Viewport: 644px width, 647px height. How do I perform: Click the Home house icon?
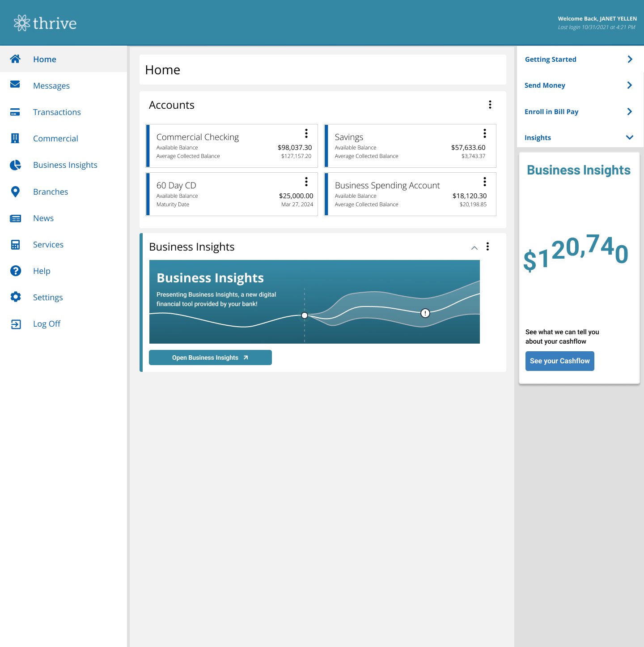(15, 59)
